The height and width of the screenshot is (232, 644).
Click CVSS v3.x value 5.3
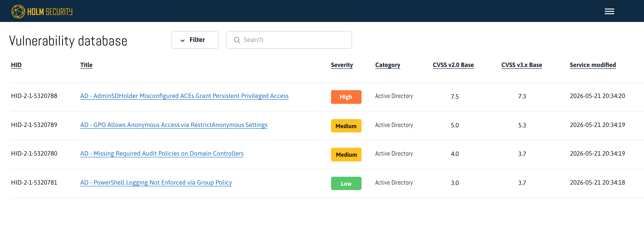[x=522, y=125]
